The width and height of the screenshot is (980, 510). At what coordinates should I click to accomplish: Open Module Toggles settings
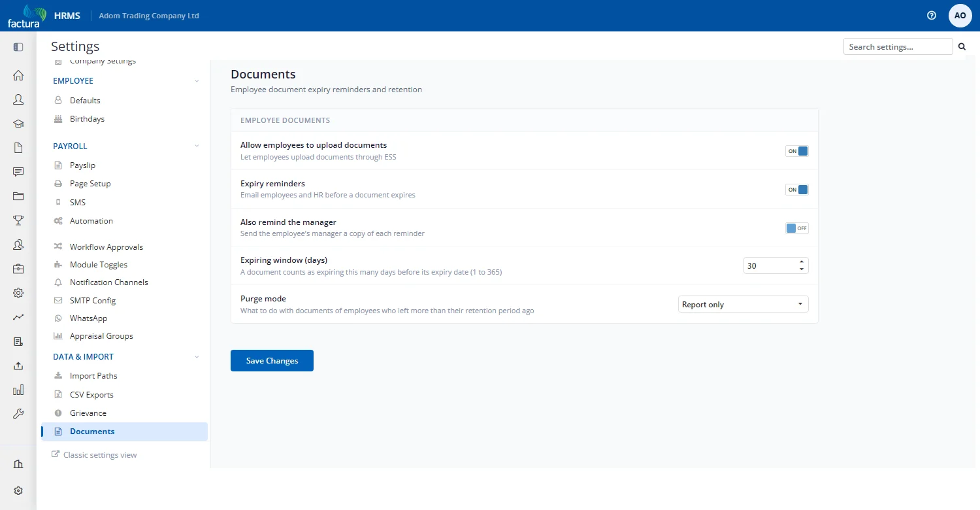coord(99,265)
